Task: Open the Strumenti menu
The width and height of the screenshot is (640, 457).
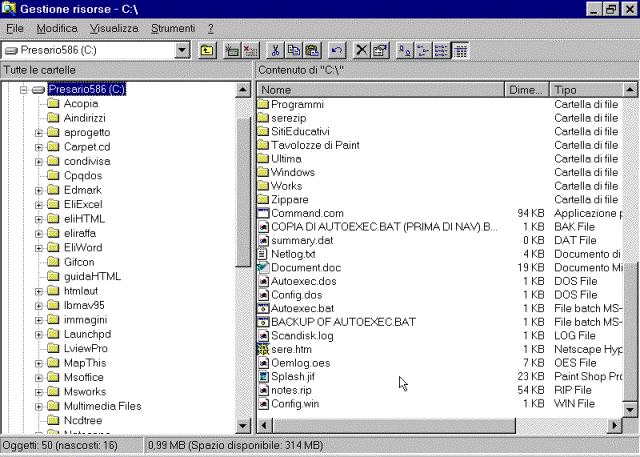Action: [173, 29]
